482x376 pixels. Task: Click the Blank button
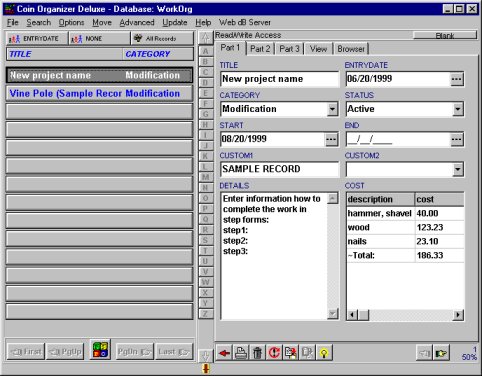tap(445, 35)
